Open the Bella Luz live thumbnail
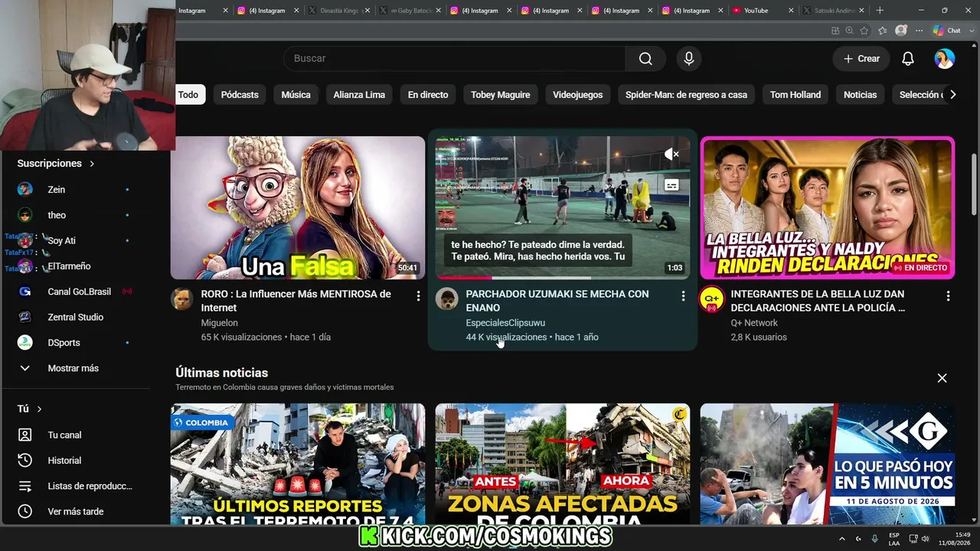The image size is (980, 551). (828, 207)
